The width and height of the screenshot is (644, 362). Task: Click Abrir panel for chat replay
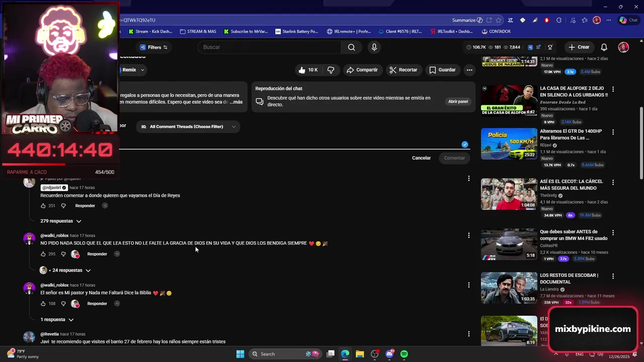(458, 102)
